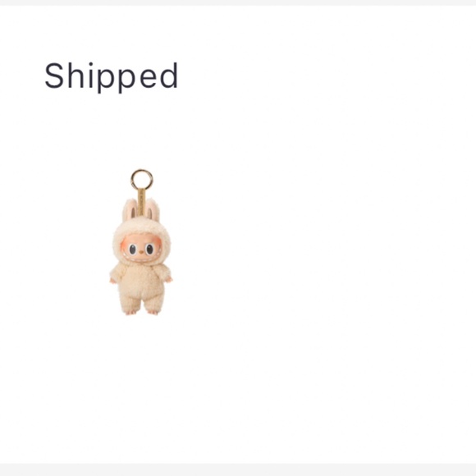This screenshot has height=476, width=476.
Task: Tap the gray divider above the order card
Action: pyautogui.click(x=238, y=2)
